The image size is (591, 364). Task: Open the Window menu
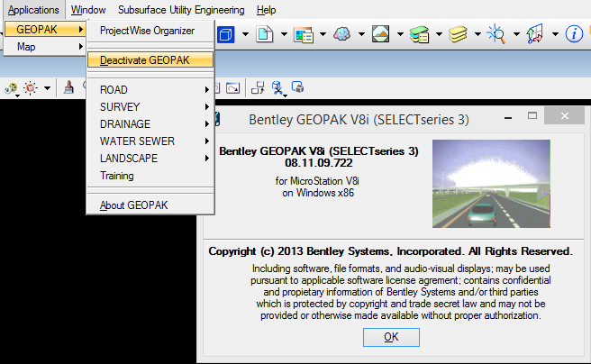tap(88, 10)
